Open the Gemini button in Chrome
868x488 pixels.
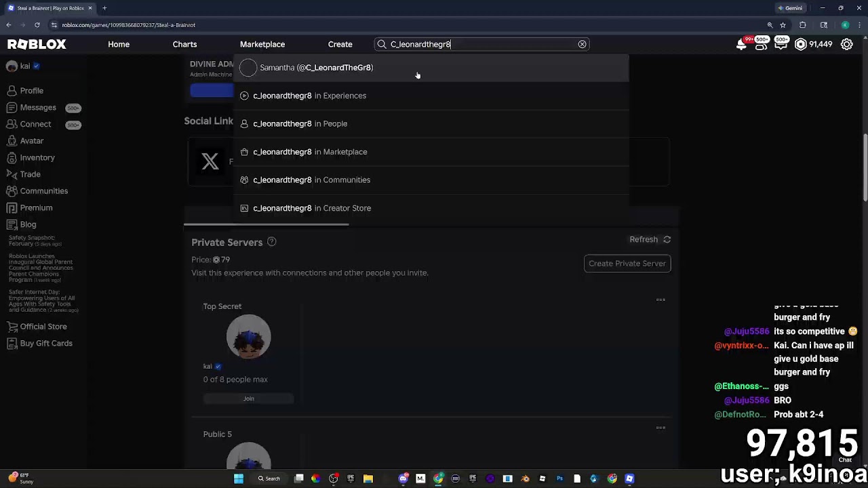790,8
